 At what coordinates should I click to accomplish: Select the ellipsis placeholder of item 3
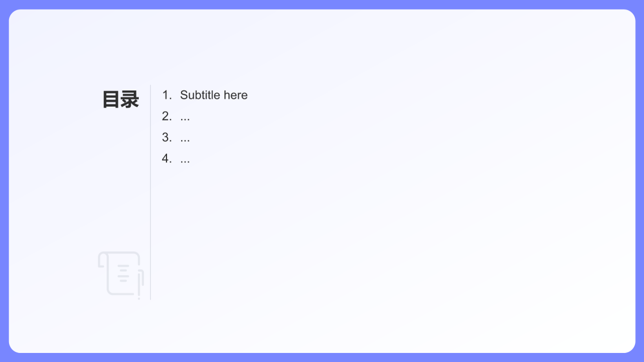[x=185, y=141]
